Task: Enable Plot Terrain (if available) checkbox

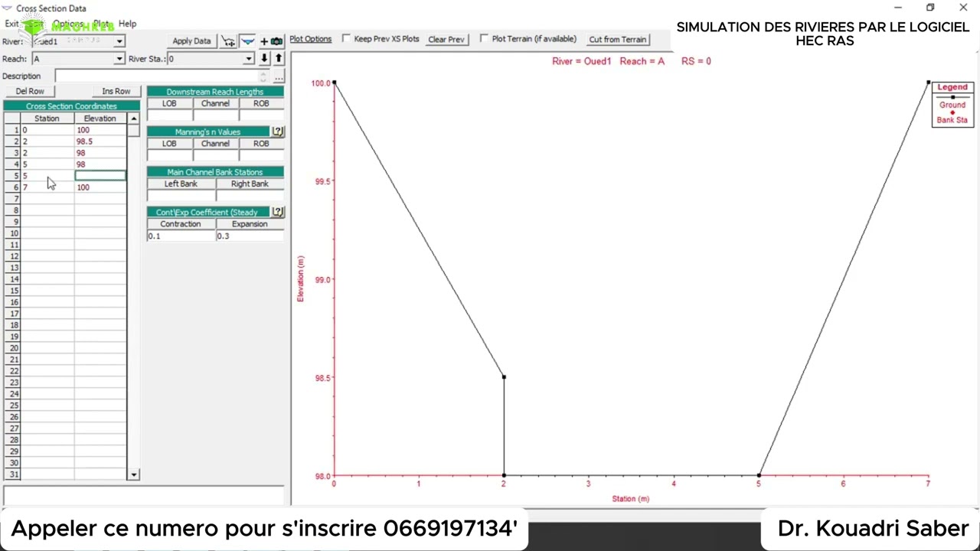Action: (x=484, y=38)
